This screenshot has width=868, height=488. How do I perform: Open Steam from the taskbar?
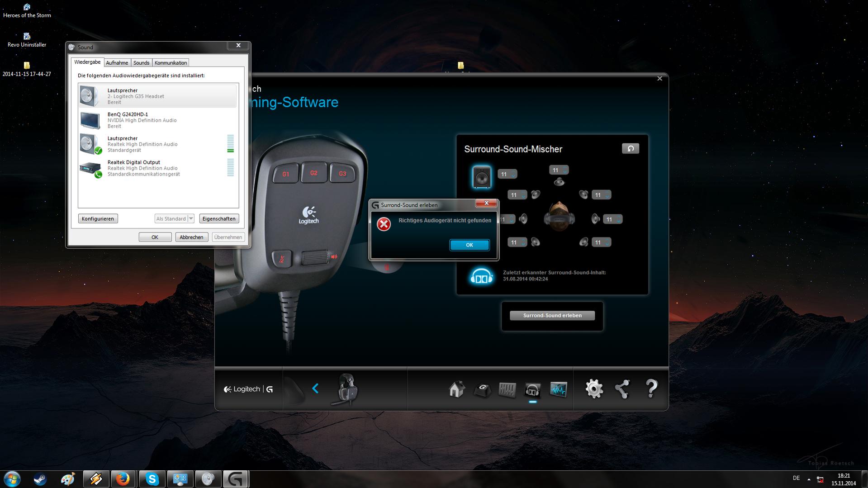(x=40, y=479)
